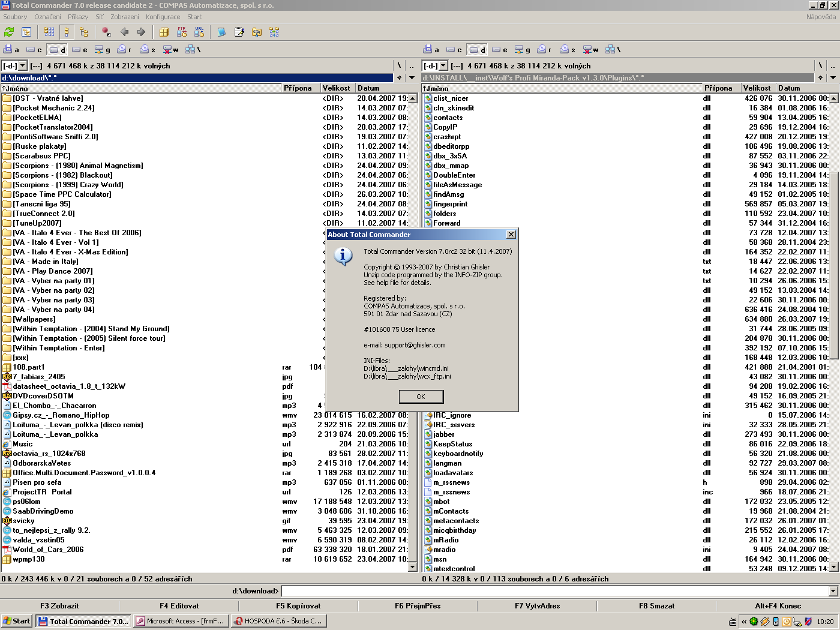Open the Označení menu

(47, 17)
